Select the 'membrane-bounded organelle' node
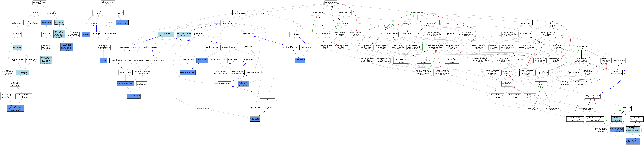Viewport: 644px width, 145px height. point(110,34)
